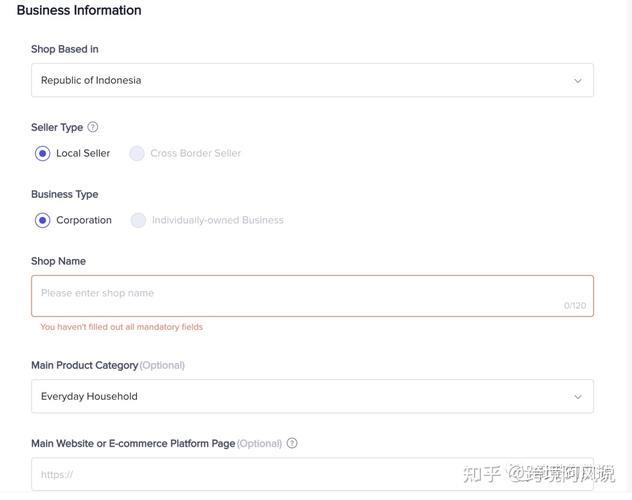
Task: Select the Local Seller radio button
Action: (42, 154)
